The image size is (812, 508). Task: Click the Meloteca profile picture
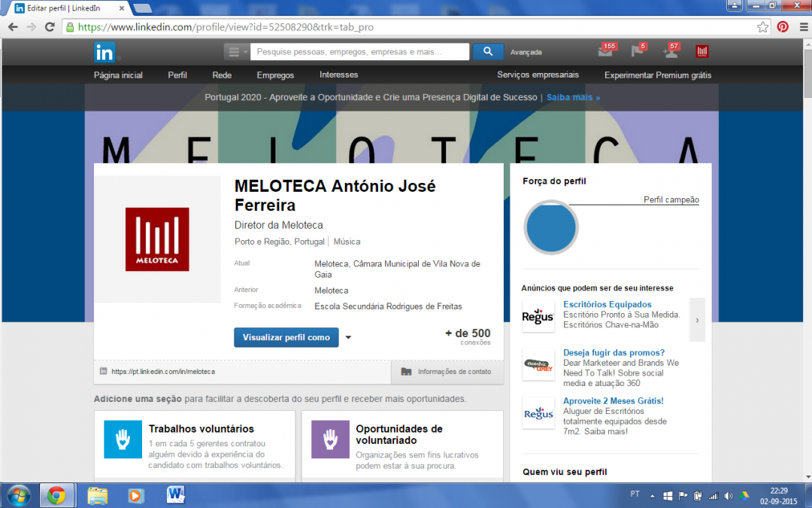click(x=157, y=239)
